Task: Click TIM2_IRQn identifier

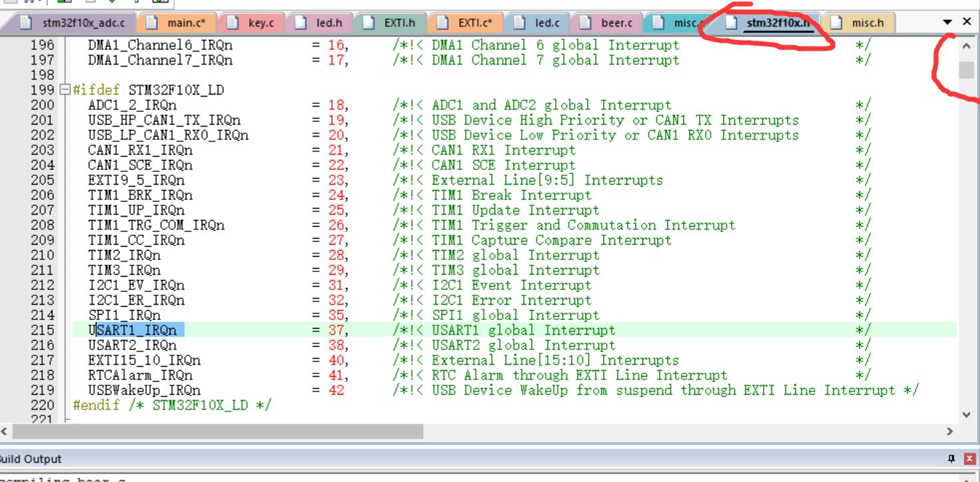Action: pyautogui.click(x=125, y=255)
